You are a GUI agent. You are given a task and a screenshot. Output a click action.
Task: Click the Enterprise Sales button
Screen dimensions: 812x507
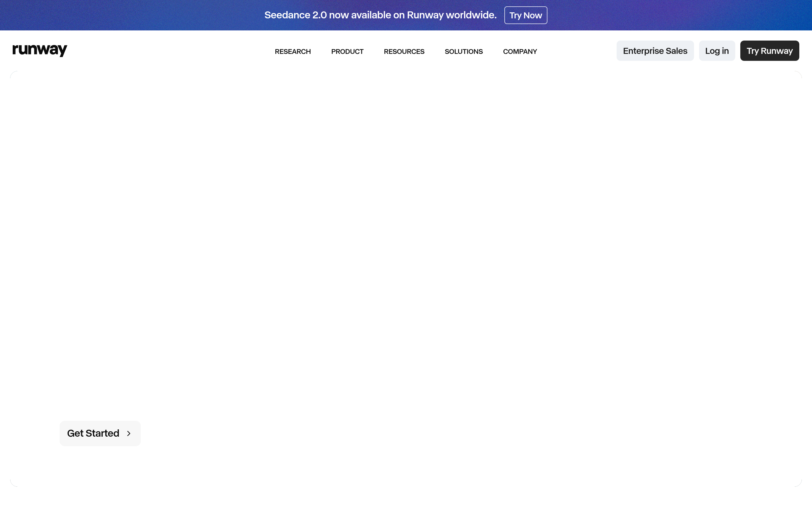click(x=655, y=51)
